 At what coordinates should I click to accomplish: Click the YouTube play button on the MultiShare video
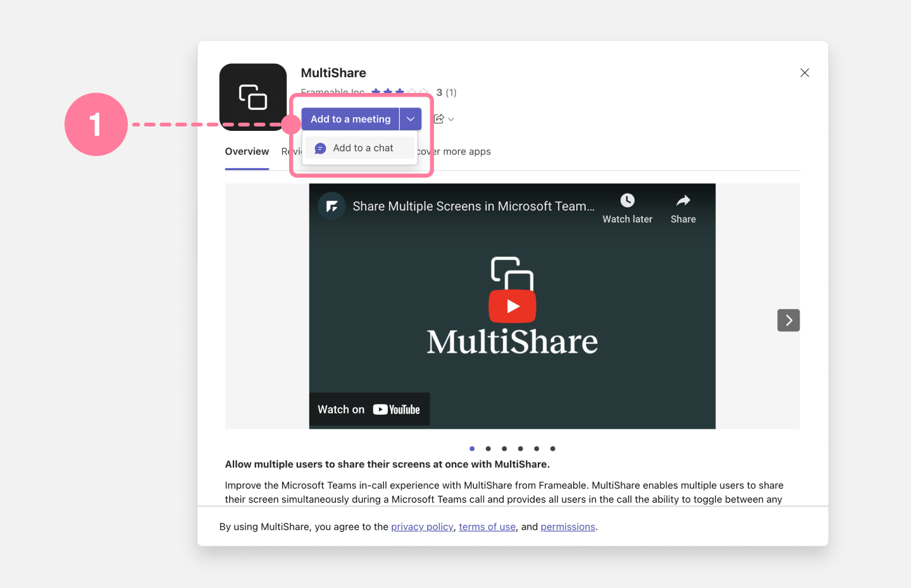point(512,305)
